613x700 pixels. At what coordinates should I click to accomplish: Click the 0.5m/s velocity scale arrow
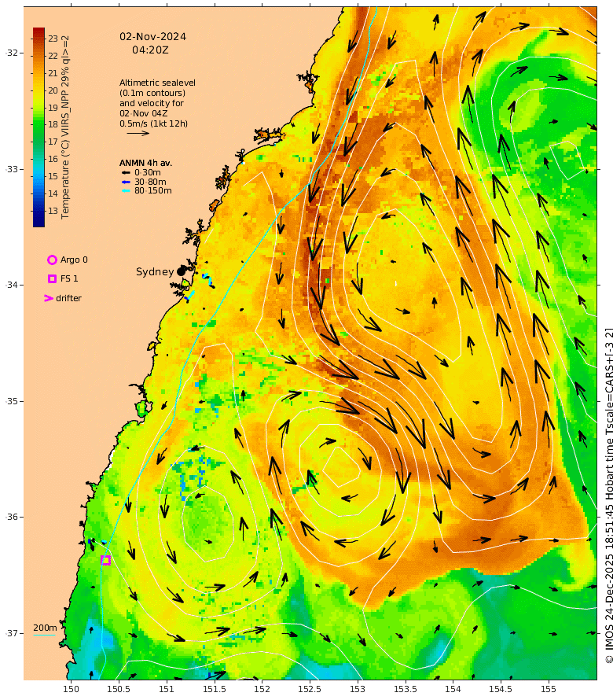[x=138, y=133]
